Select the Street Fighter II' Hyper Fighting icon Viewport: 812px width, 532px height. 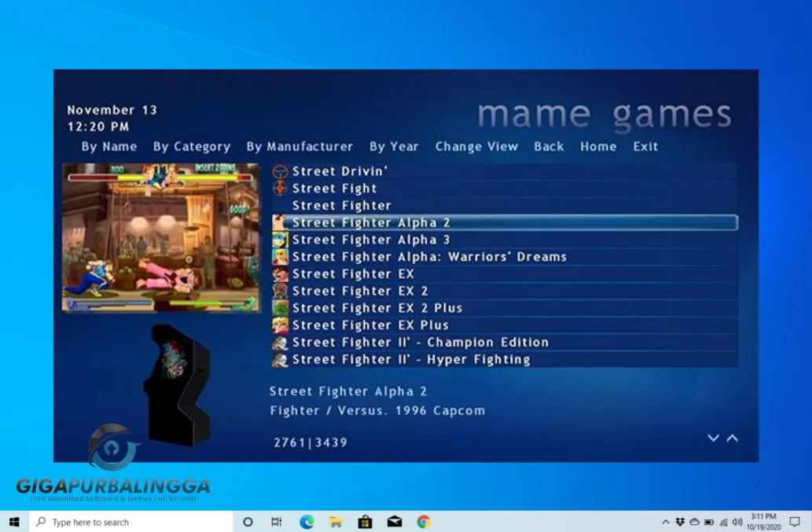coord(280,359)
